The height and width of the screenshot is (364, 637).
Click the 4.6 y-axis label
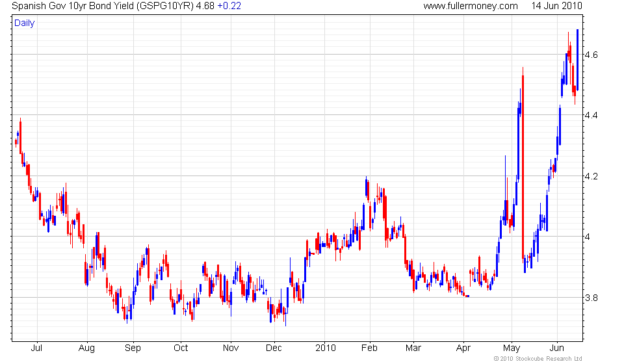click(591, 55)
